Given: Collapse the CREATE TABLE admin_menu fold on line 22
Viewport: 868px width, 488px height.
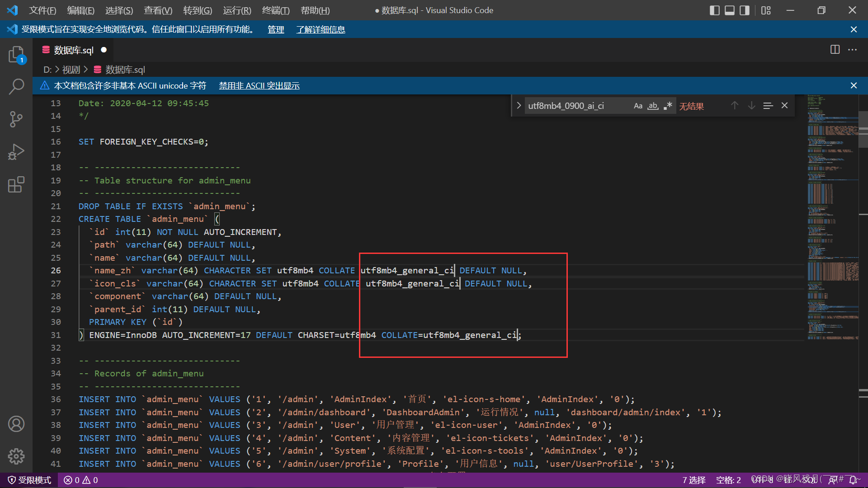Looking at the screenshot, I should coord(71,219).
